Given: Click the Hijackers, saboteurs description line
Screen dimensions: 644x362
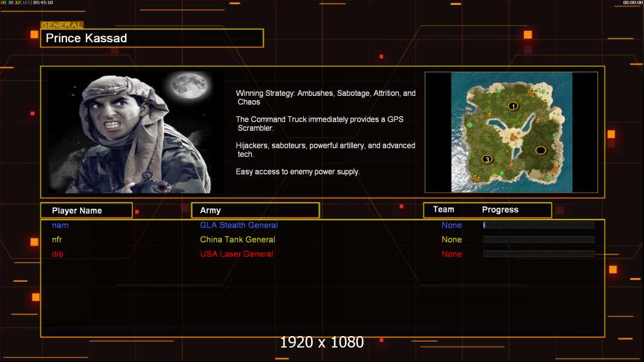Looking at the screenshot, I should (x=325, y=150).
